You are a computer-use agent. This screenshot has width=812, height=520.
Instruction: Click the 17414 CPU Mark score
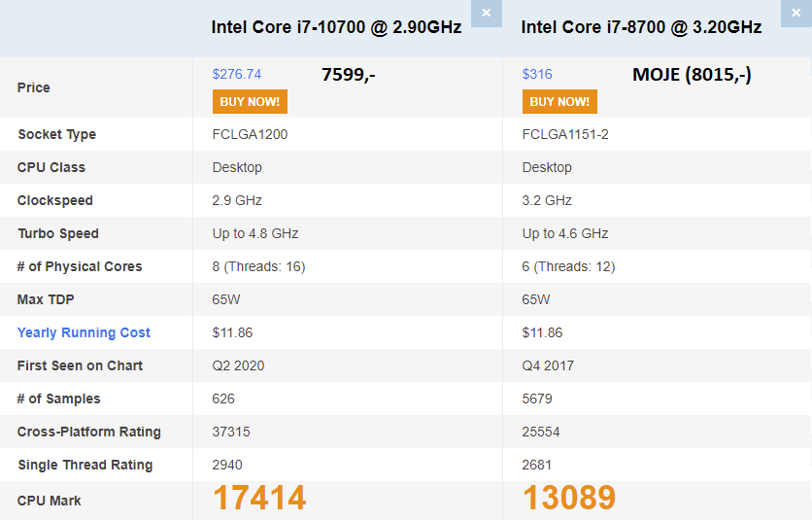click(259, 498)
